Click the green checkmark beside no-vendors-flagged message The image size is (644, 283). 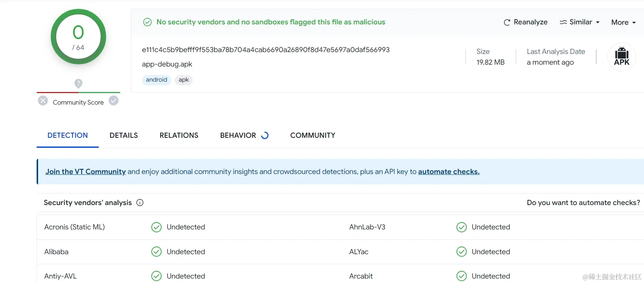[147, 22]
